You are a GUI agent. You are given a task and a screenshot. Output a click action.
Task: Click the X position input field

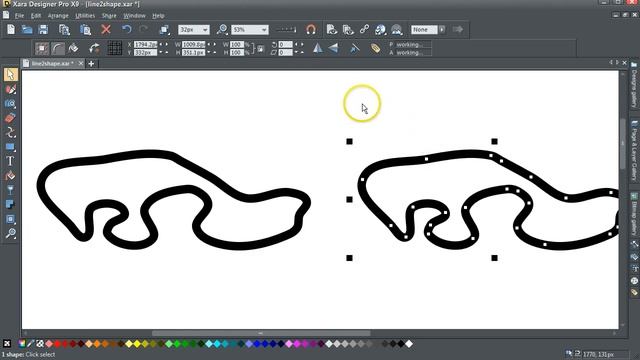click(145, 44)
